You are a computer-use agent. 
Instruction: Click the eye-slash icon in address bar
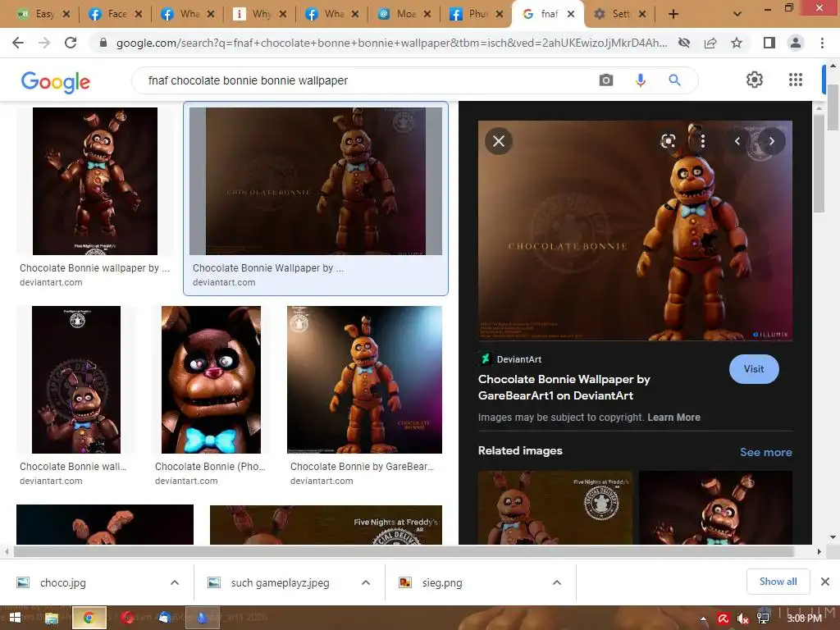coord(684,43)
